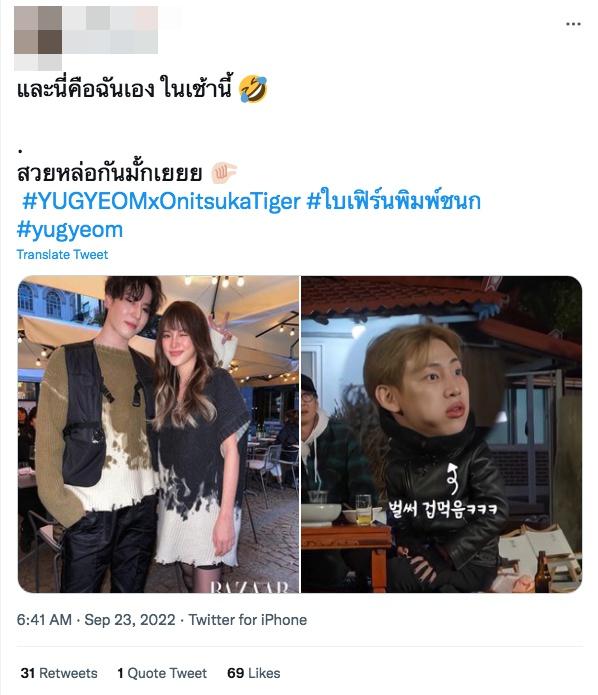The height and width of the screenshot is (695, 598).
Task: Open the three-dot more options menu
Action: (573, 24)
